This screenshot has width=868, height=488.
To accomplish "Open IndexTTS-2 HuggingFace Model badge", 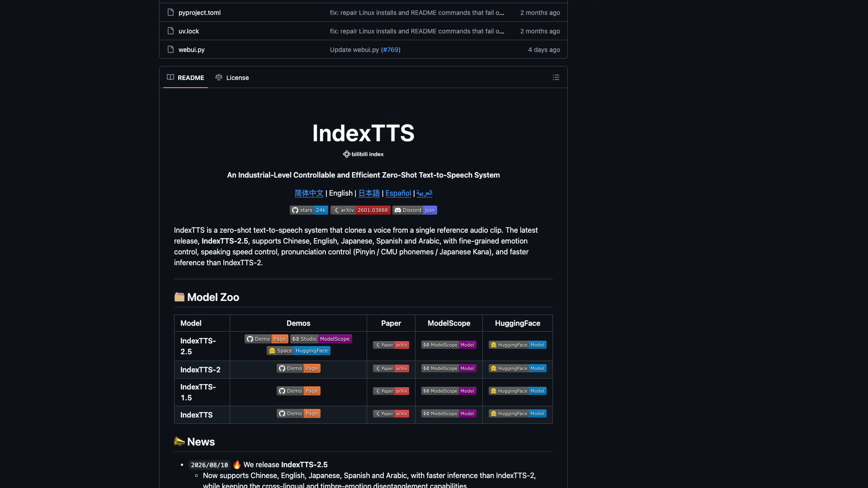I will click(518, 368).
